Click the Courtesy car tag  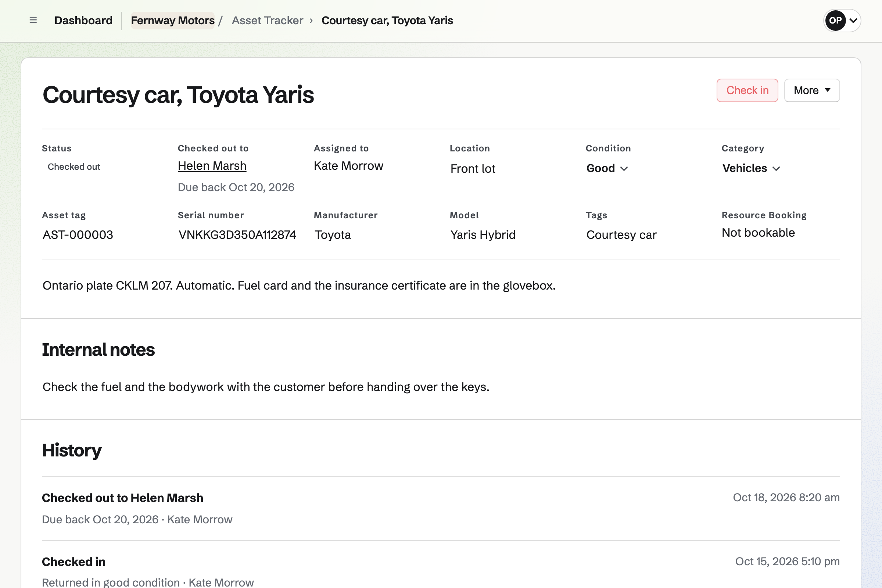pos(621,235)
